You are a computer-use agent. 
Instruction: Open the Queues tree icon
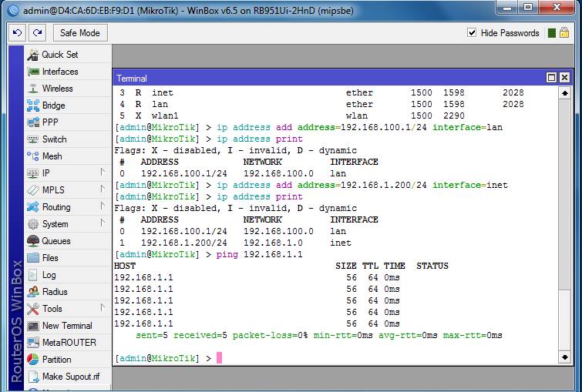(32, 241)
